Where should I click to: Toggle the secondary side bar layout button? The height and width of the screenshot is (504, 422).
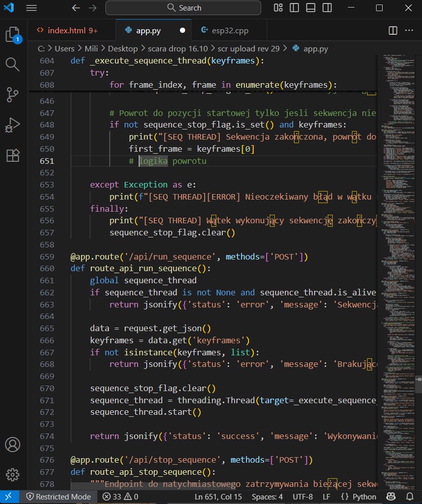[327, 8]
